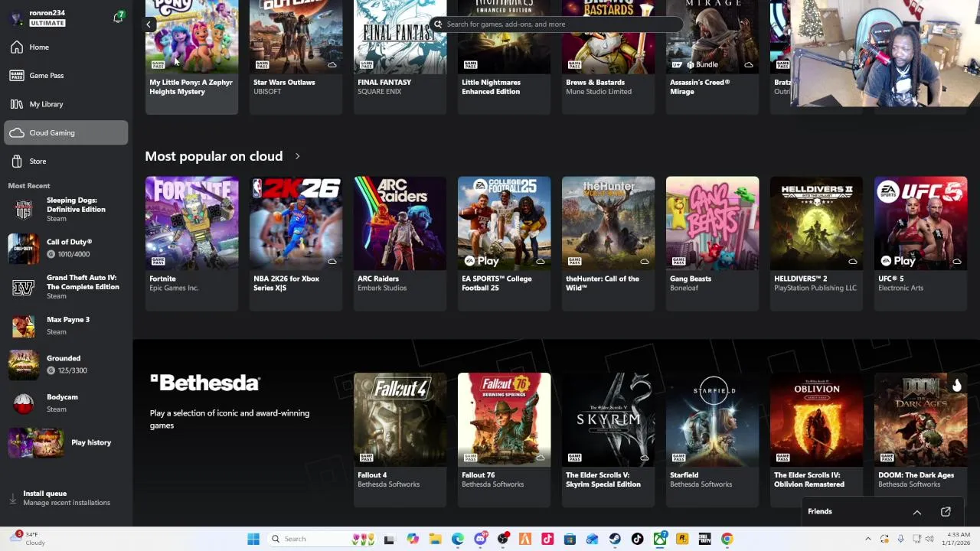This screenshot has width=980, height=551.
Task: Click the Windows taskbar Search box
Action: point(322,540)
